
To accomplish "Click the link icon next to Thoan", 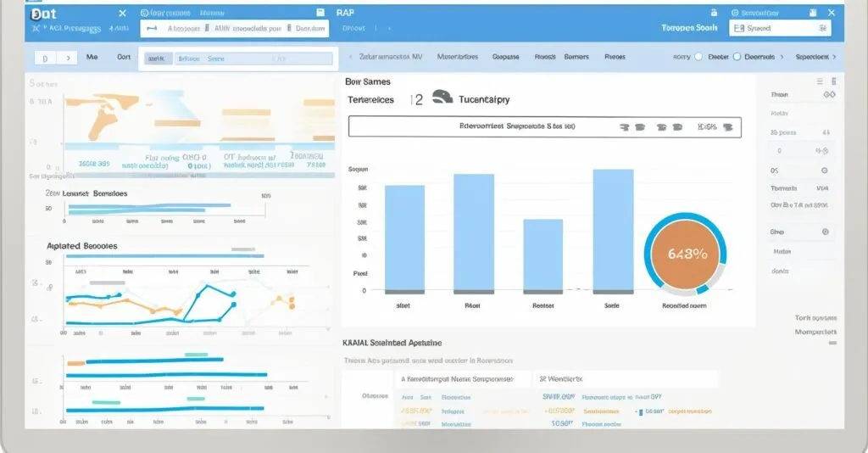I will tap(829, 95).
